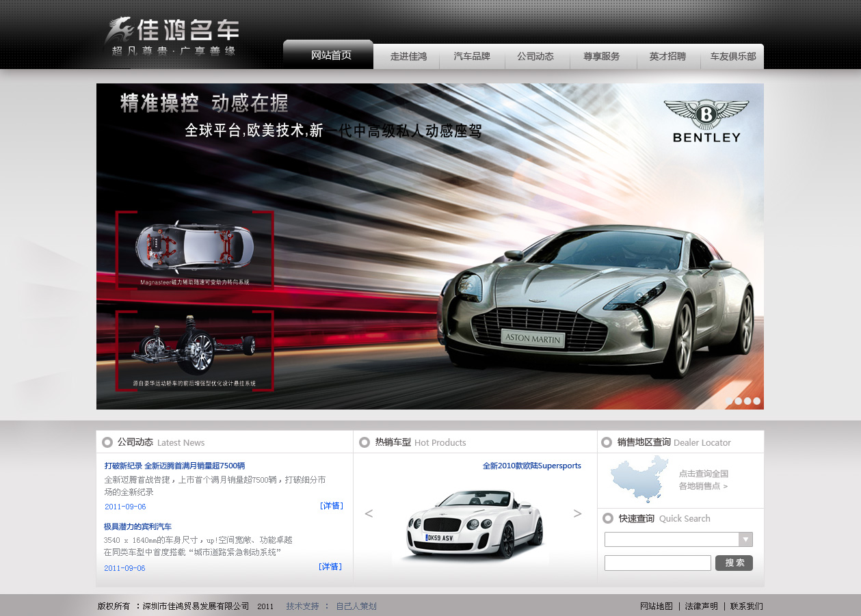
Task: Click the 佳鸿名车 site logo
Action: (x=171, y=36)
